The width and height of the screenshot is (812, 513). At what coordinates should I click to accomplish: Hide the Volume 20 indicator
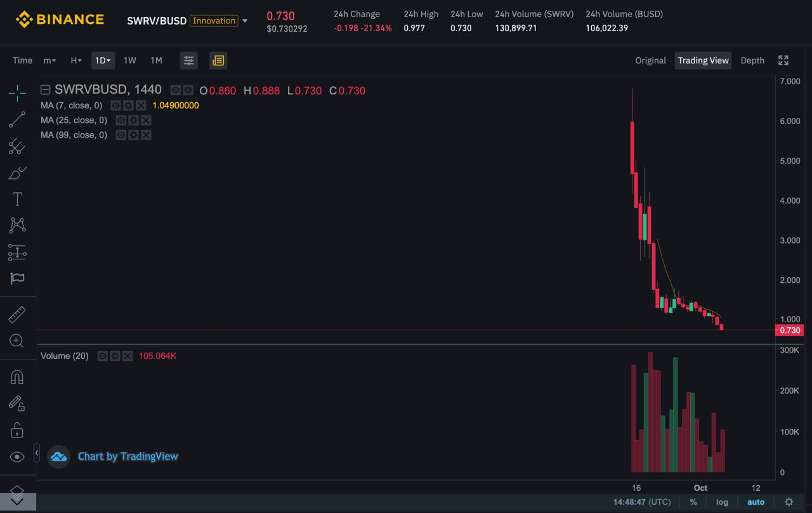point(103,356)
